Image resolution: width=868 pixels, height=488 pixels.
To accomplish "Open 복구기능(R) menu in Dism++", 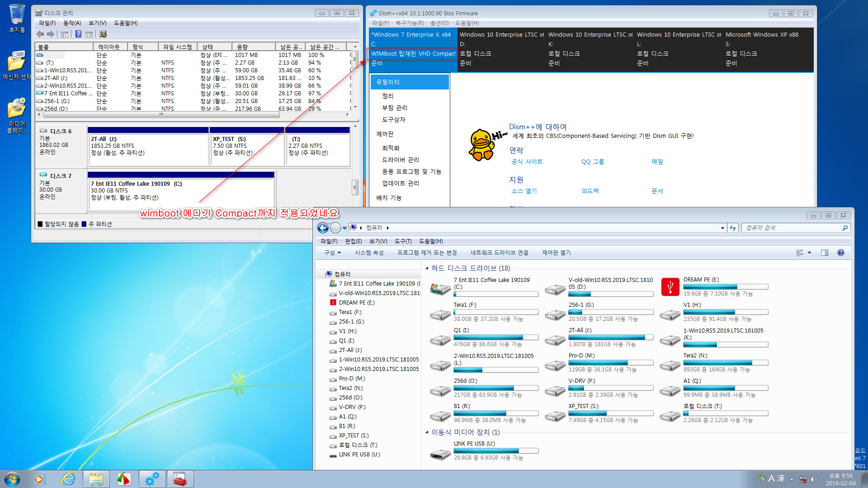I will click(x=410, y=23).
